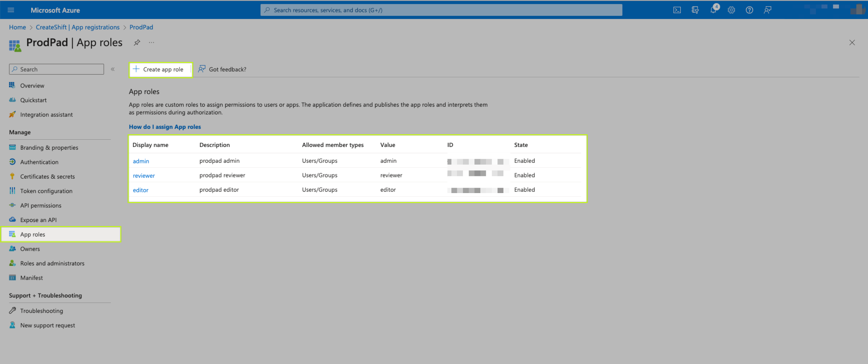Click the Allowed member types column header
868x364 pixels.
(333, 145)
